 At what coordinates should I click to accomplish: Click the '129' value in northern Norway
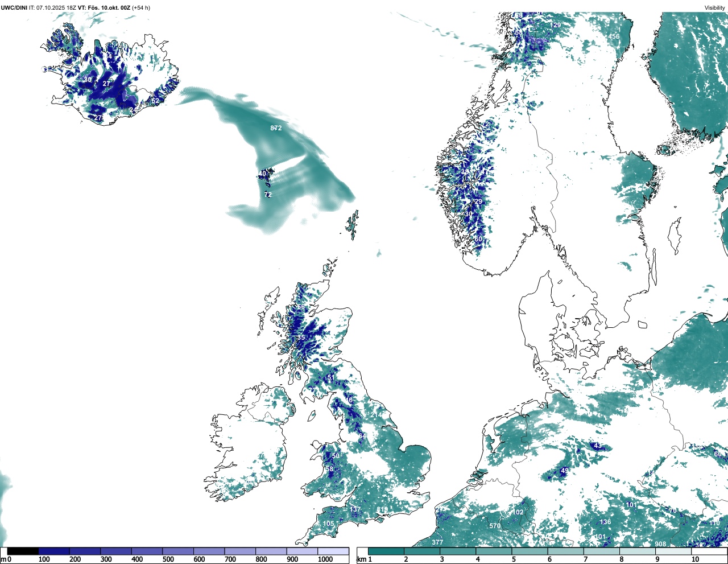[556, 25]
